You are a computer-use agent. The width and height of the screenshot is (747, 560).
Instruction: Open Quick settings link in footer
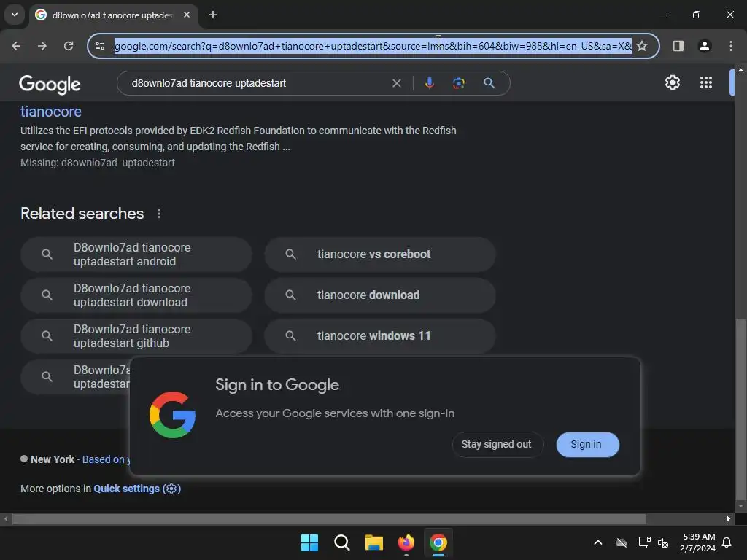(137, 489)
